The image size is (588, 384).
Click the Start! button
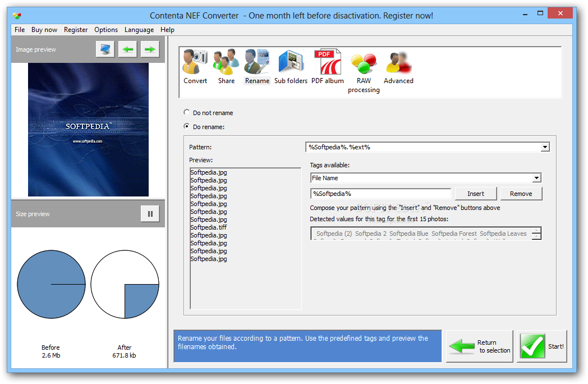[x=541, y=346]
